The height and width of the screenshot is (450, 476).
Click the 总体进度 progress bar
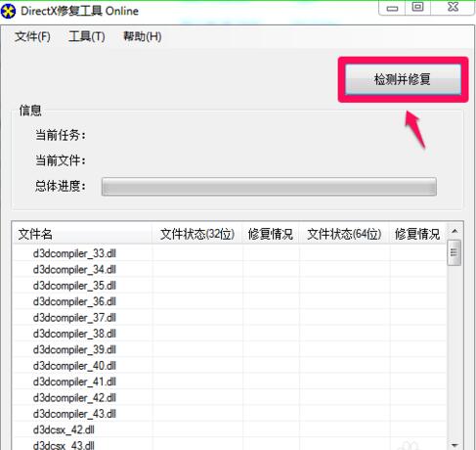point(269,187)
